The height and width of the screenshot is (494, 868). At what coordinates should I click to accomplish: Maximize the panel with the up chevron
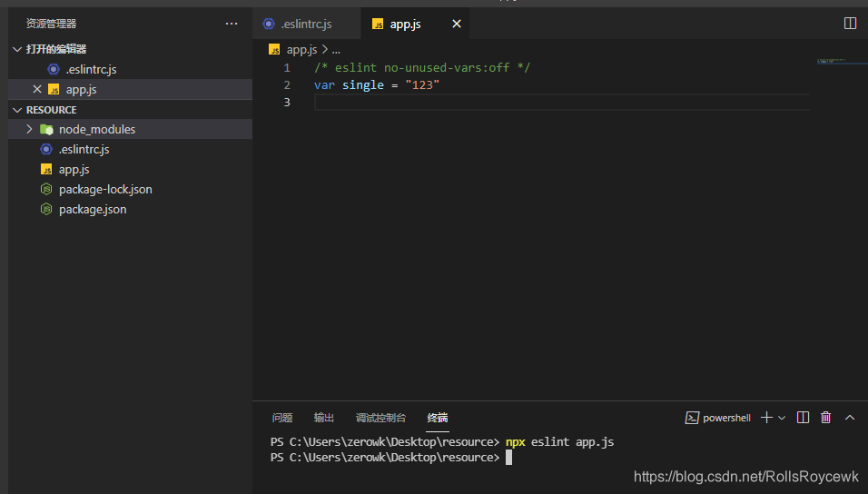pyautogui.click(x=850, y=418)
